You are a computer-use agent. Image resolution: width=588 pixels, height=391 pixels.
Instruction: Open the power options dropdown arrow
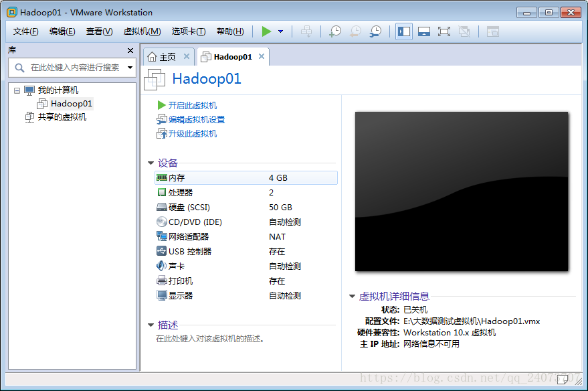click(280, 31)
